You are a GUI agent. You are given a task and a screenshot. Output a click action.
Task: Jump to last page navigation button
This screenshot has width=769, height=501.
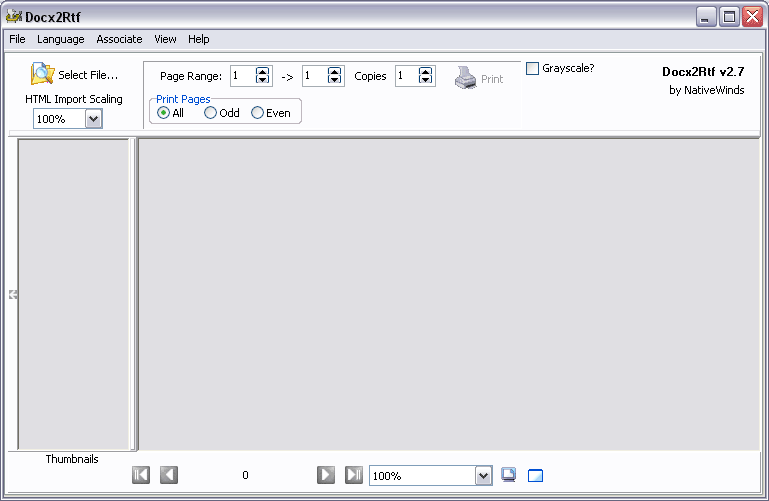point(354,475)
